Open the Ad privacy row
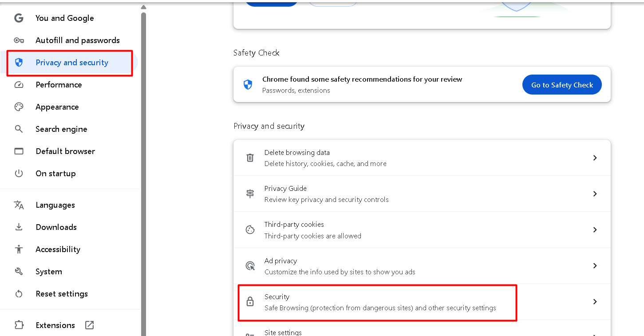644x336 pixels. point(422,266)
